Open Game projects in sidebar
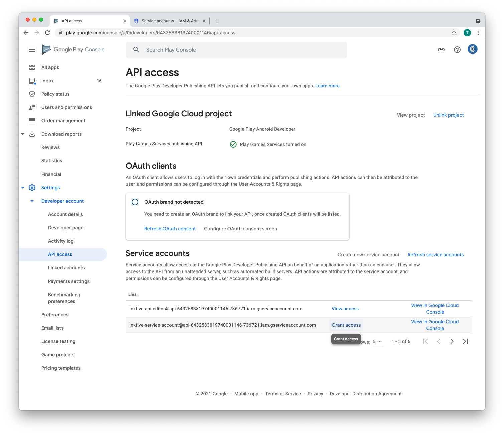Screen dimensions: 504x435 [58, 355]
